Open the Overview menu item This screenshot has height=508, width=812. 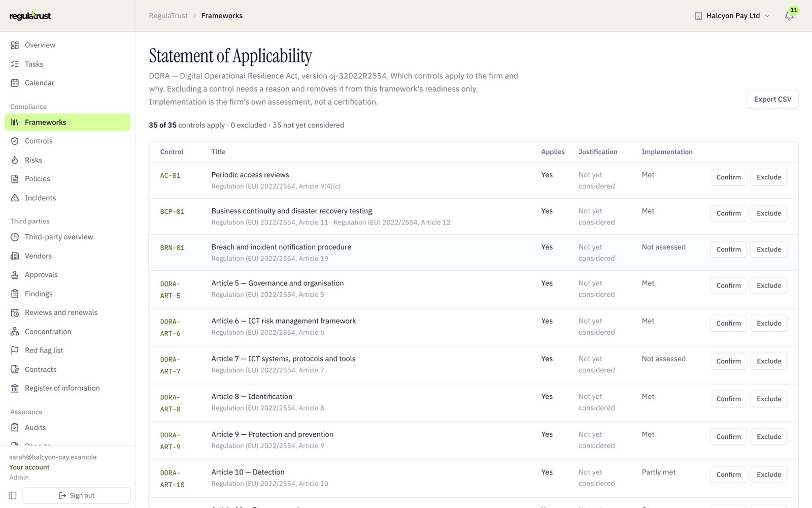[x=67, y=45]
